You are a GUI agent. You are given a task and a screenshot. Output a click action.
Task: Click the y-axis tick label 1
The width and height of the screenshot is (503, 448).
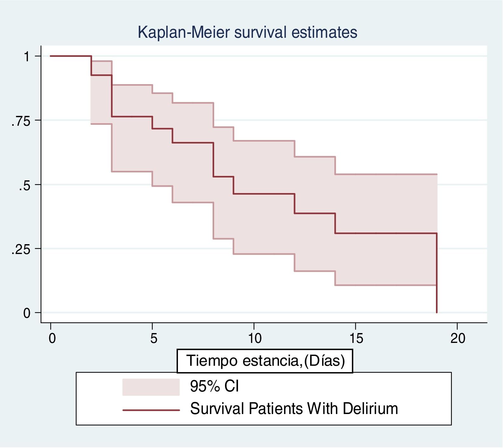pyautogui.click(x=27, y=57)
